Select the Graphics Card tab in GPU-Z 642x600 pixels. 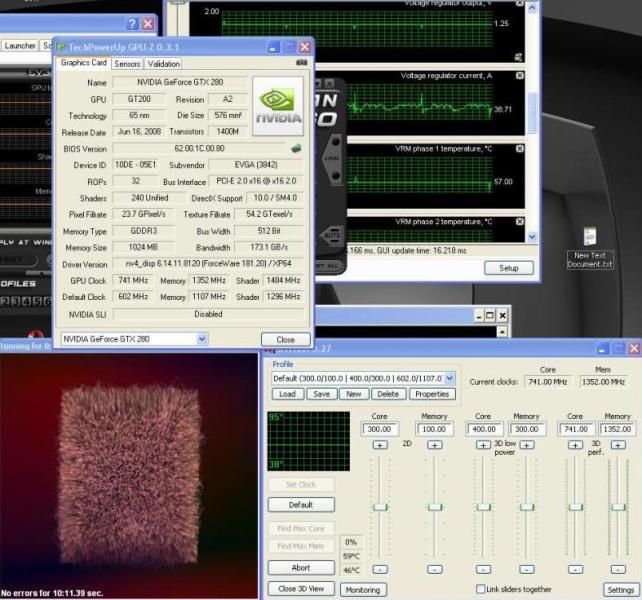pos(84,63)
